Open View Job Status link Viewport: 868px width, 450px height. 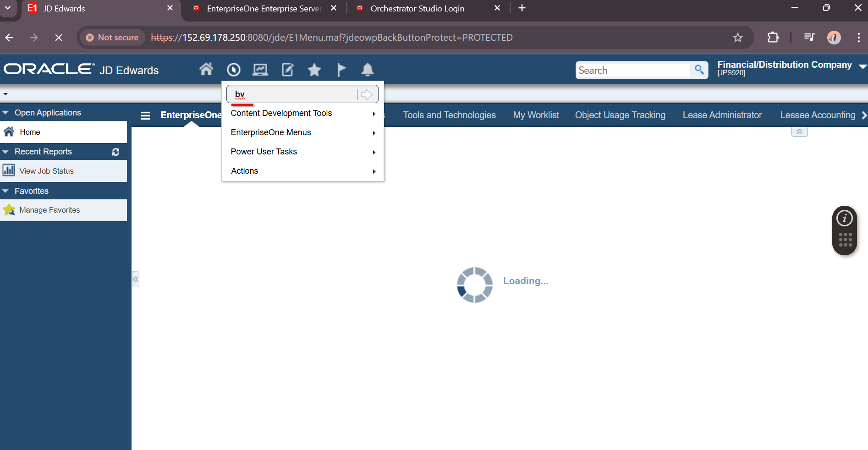46,171
